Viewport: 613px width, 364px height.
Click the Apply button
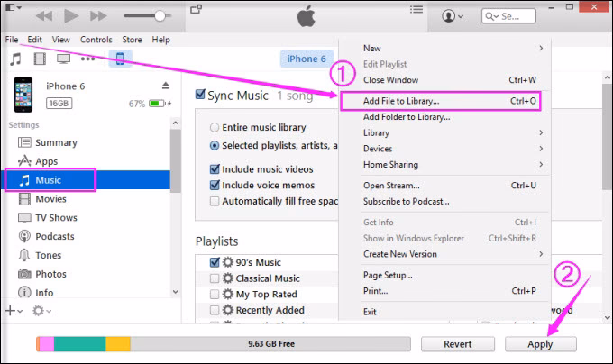tap(540, 344)
